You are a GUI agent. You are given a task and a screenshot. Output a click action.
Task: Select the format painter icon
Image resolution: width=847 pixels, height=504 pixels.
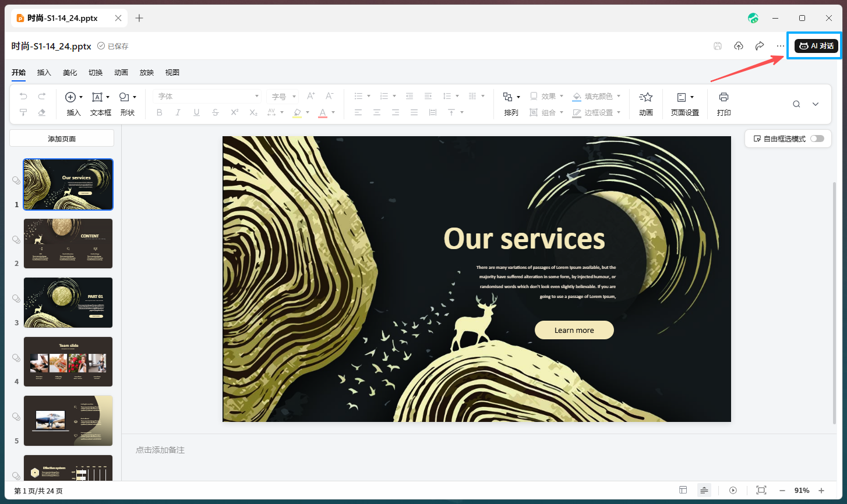coord(23,112)
